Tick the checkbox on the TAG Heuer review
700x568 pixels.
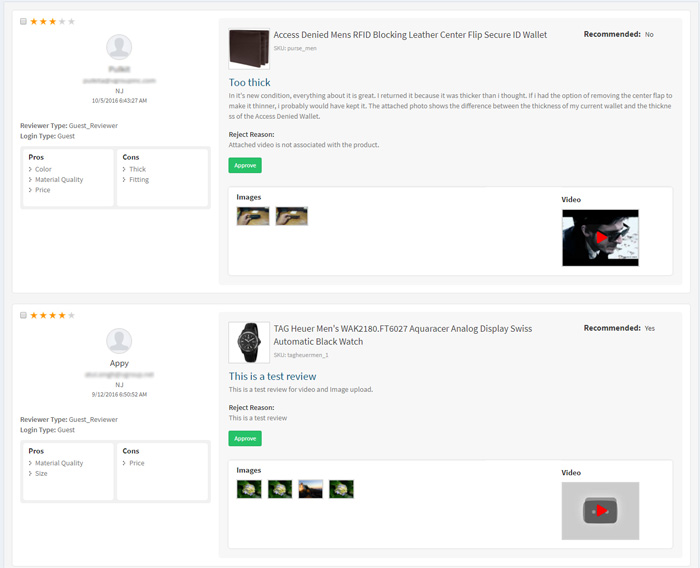click(23, 315)
